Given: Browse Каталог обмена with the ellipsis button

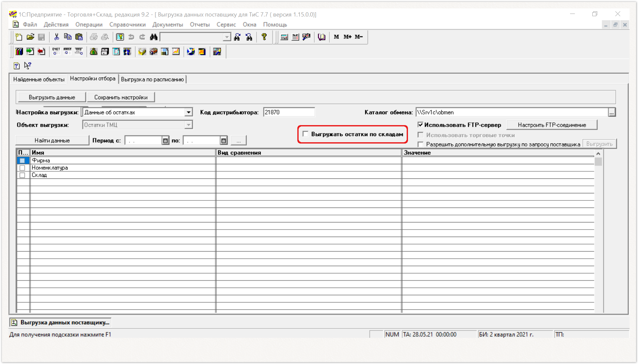Looking at the screenshot, I should 611,112.
